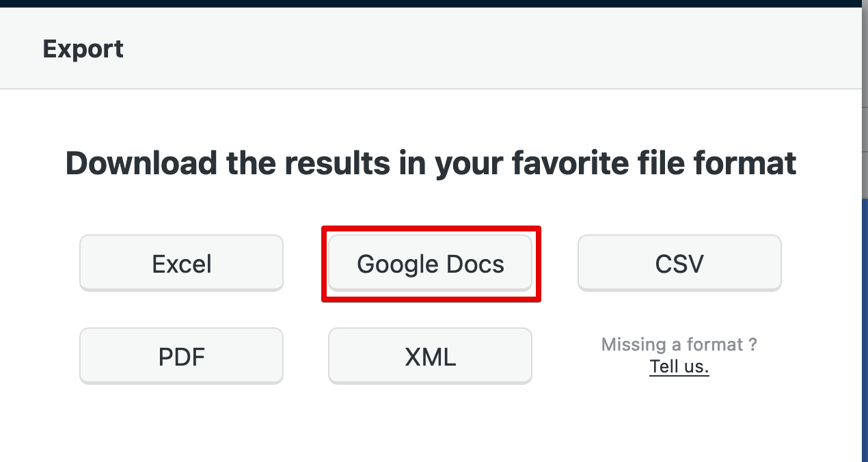Tap the XML button below Google Docs
The image size is (868, 462).
[x=430, y=356]
